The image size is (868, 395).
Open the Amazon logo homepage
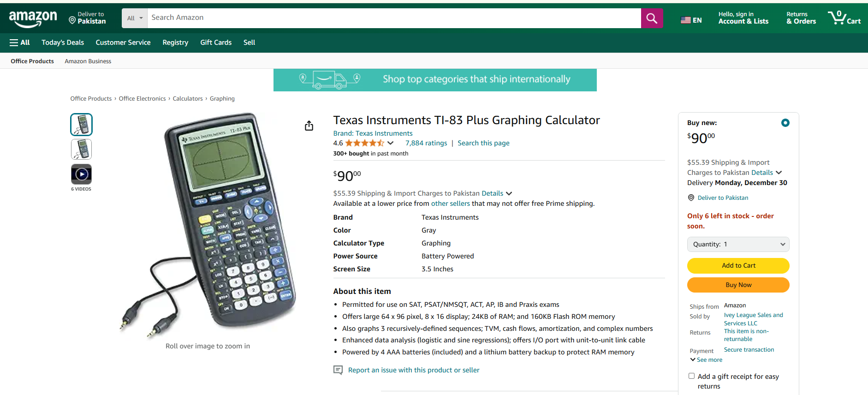[x=33, y=19]
